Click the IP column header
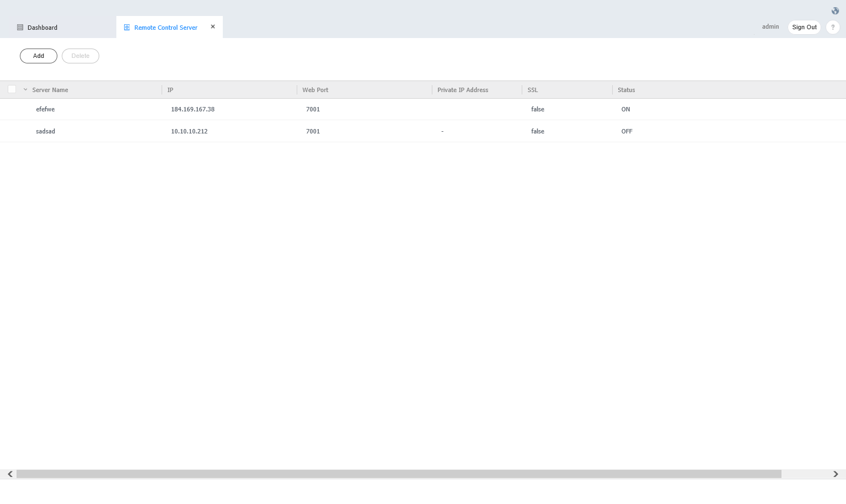Screen dimensions: 846x504 pos(170,90)
